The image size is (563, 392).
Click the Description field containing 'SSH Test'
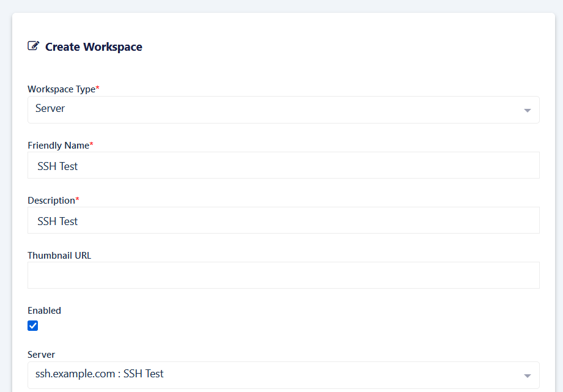pos(283,220)
